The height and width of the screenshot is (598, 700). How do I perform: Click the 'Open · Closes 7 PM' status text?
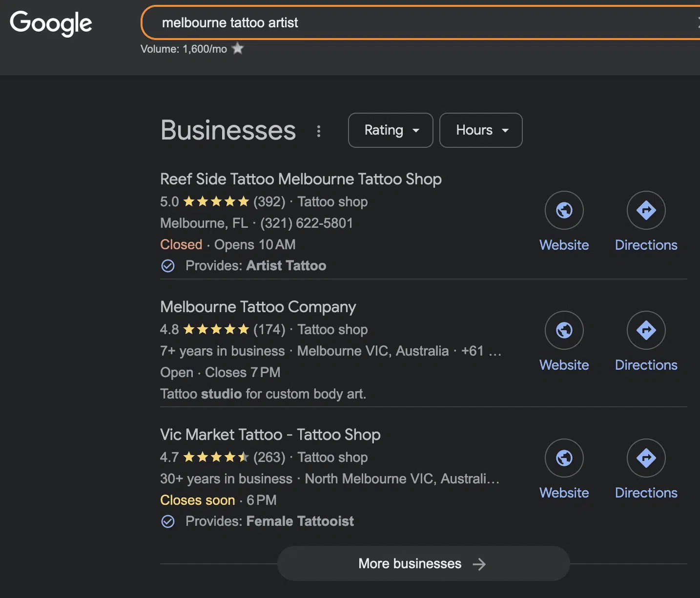[220, 372]
